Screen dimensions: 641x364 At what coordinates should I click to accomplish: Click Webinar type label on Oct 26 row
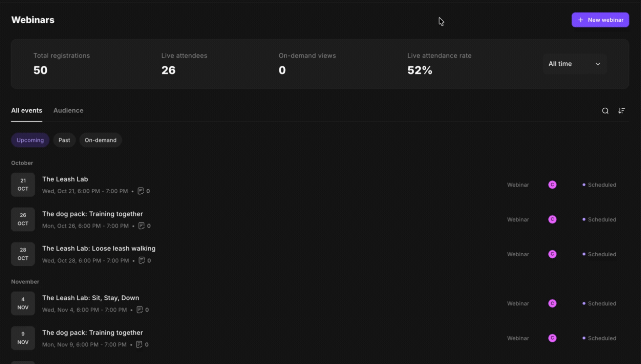[x=518, y=219]
